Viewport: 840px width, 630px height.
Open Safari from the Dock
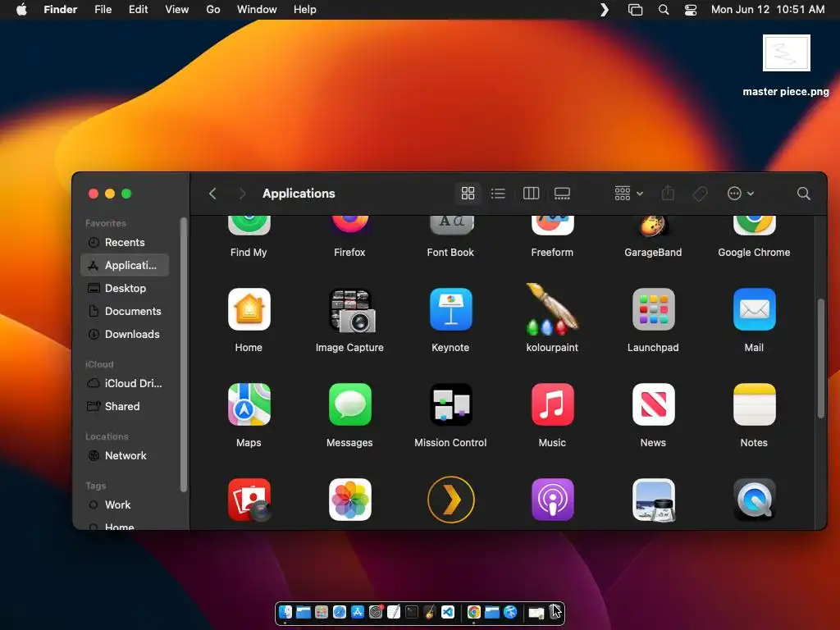[x=339, y=612]
